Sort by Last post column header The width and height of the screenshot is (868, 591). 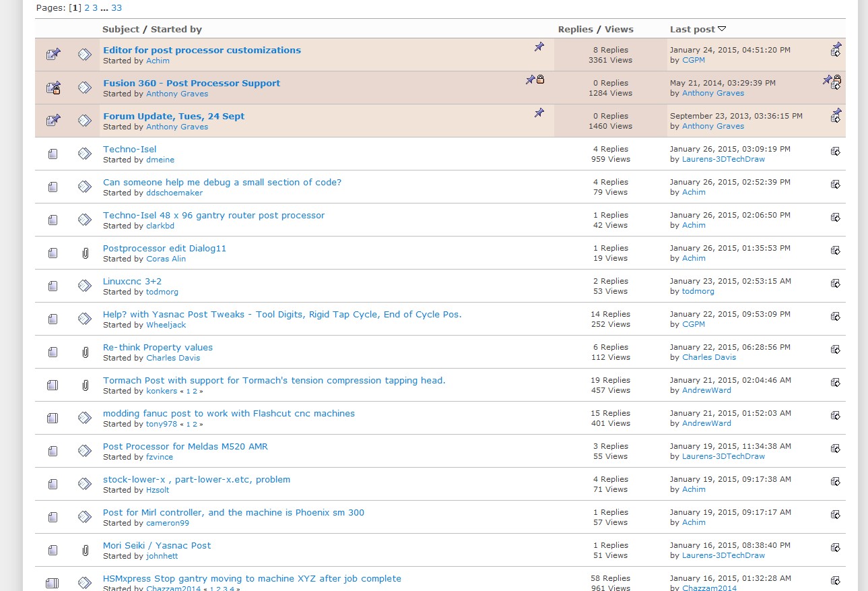point(692,30)
